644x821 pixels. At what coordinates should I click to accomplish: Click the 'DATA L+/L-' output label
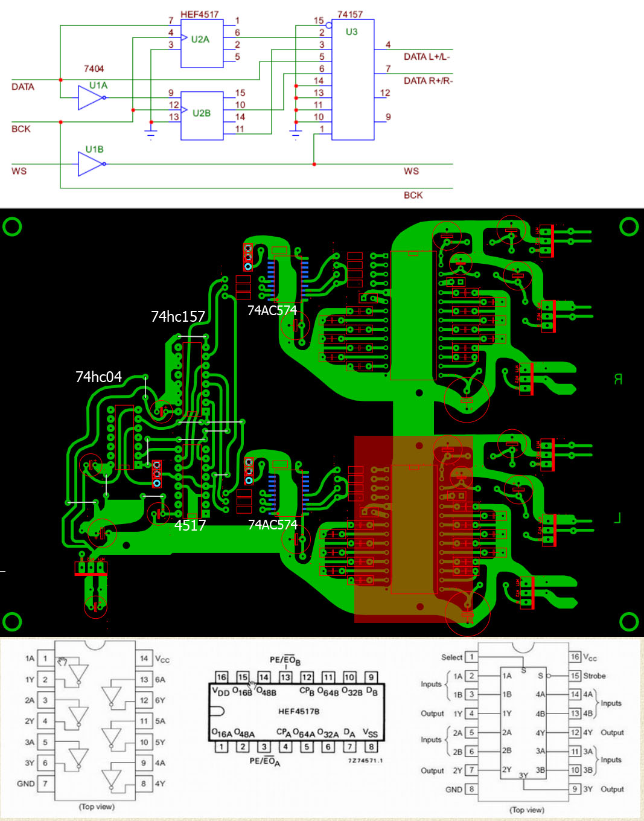click(427, 57)
